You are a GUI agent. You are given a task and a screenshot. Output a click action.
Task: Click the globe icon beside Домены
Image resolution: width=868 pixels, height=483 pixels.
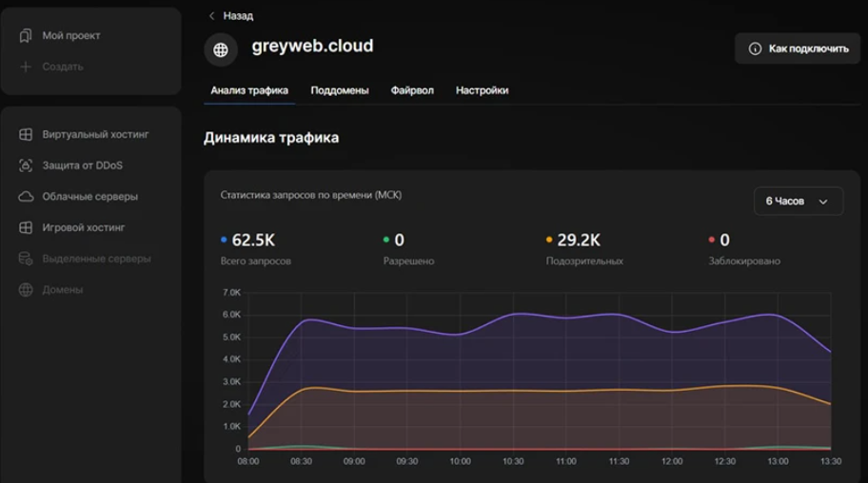pyautogui.click(x=26, y=290)
